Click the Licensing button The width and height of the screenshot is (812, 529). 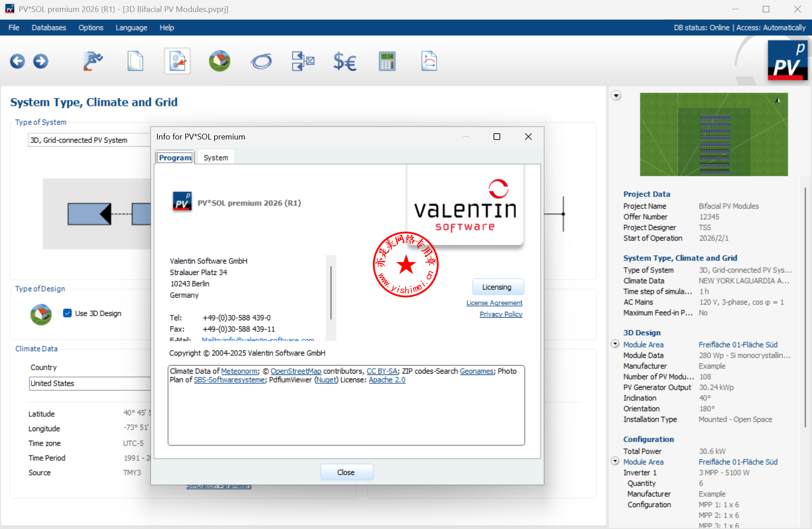pyautogui.click(x=497, y=287)
